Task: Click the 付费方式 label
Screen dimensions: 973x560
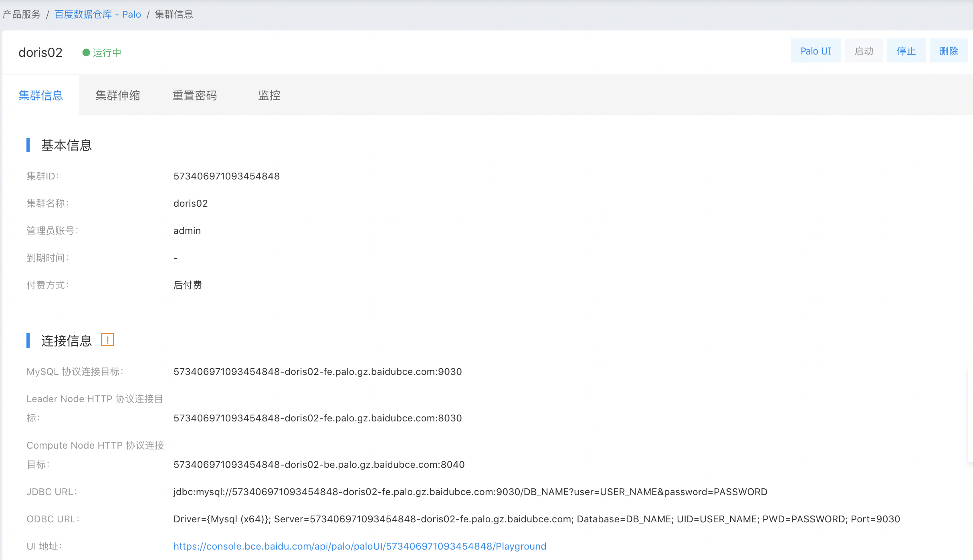Action: coord(48,285)
